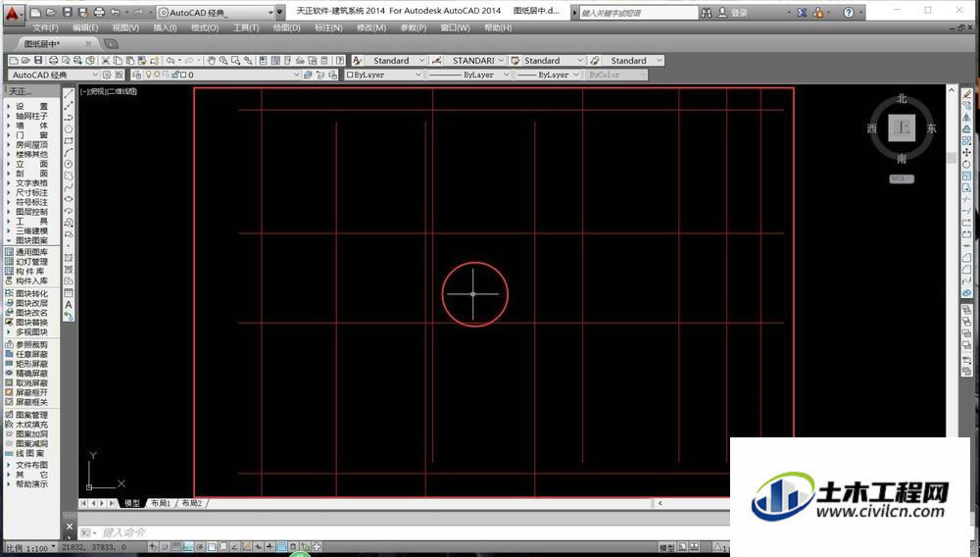Select the Circle tool in the draw toolbar

pos(69,164)
